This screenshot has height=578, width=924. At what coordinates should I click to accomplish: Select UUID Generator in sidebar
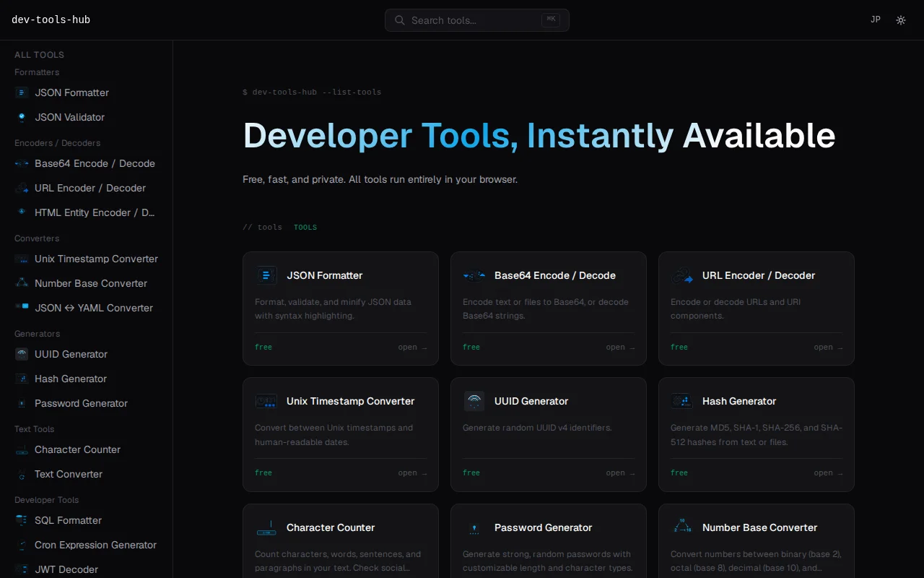coord(86,354)
